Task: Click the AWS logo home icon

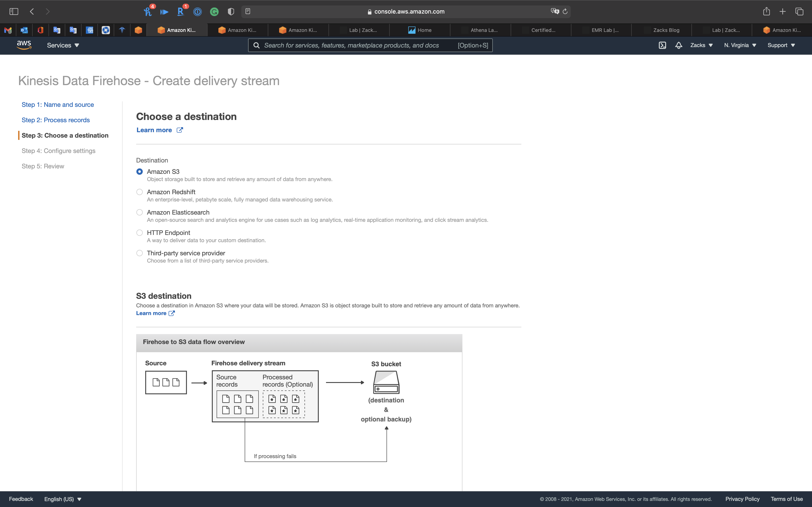Action: pyautogui.click(x=24, y=45)
